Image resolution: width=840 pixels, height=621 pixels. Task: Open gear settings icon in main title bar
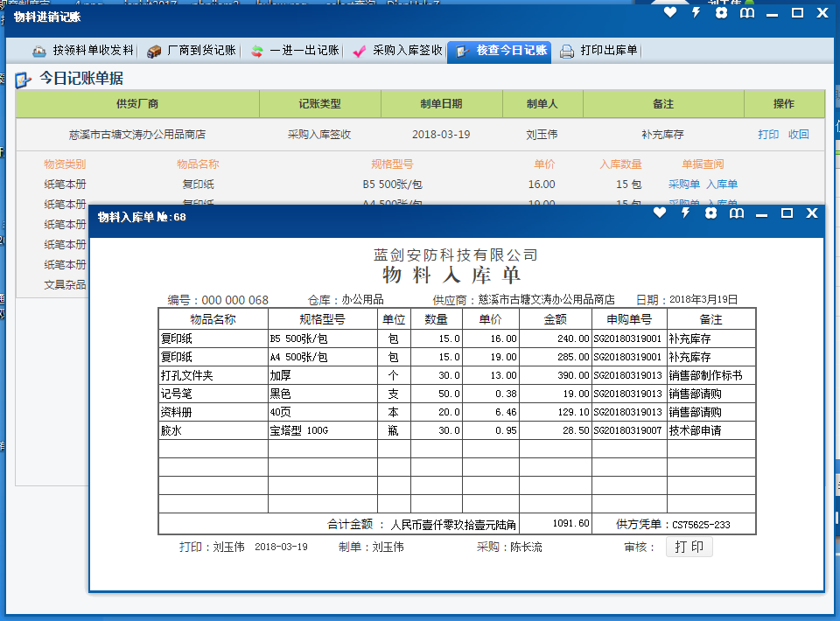(x=721, y=13)
